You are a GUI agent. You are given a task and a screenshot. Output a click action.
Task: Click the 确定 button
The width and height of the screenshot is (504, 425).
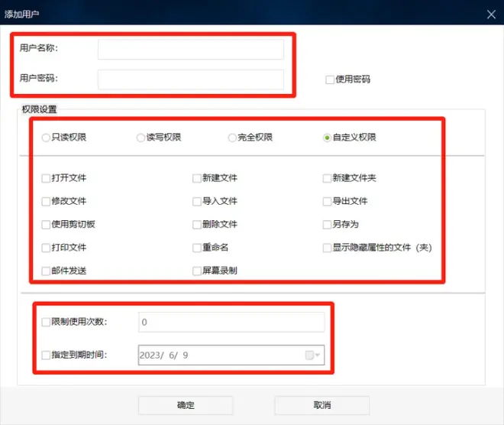click(186, 405)
